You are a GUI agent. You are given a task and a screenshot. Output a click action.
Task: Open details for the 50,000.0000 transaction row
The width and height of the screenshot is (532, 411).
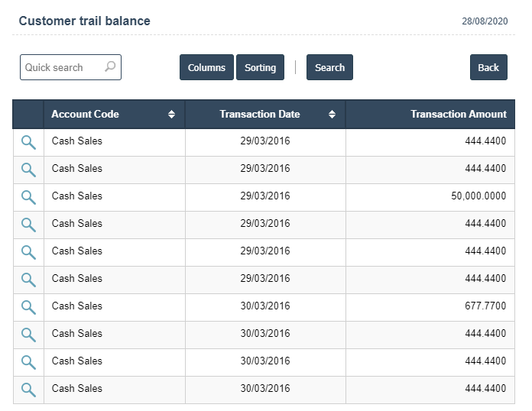(x=28, y=197)
